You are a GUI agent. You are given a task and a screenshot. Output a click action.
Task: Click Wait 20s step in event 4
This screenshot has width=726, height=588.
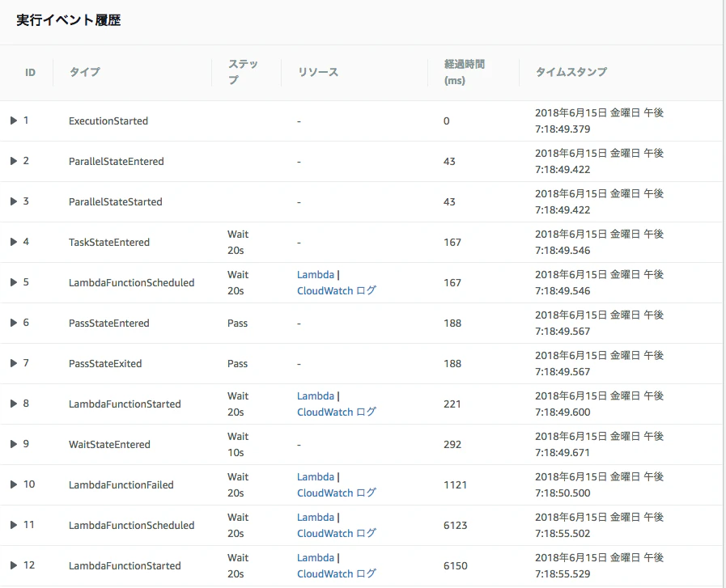click(x=238, y=242)
